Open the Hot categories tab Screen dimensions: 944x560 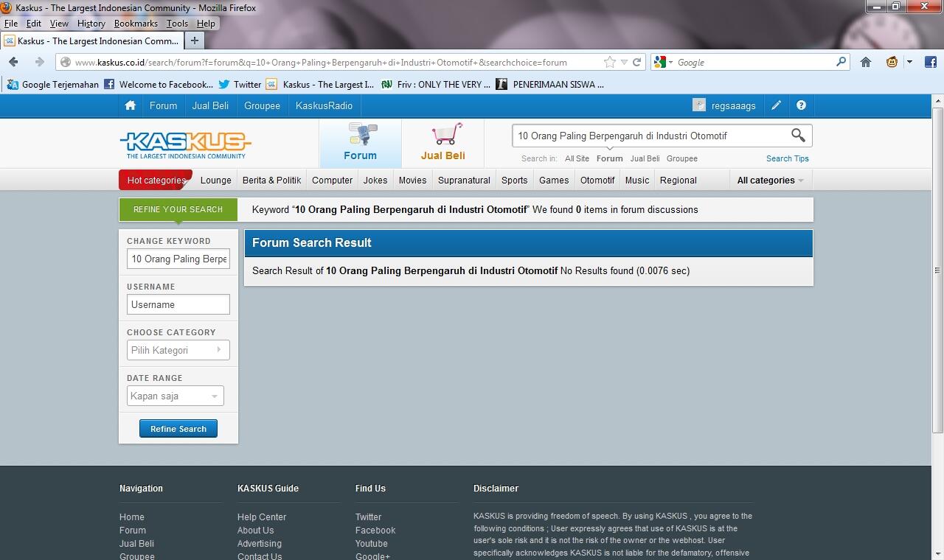click(x=156, y=180)
